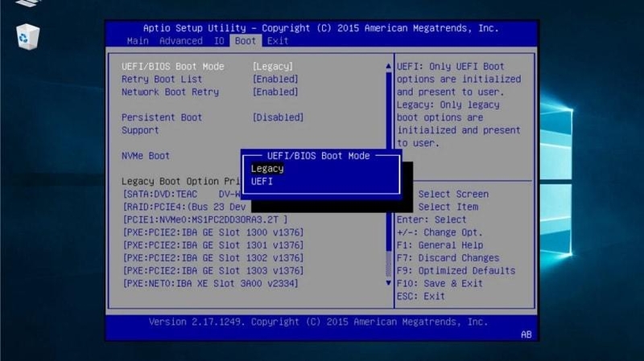Click the F7: Discard Changes hint

[448, 257]
